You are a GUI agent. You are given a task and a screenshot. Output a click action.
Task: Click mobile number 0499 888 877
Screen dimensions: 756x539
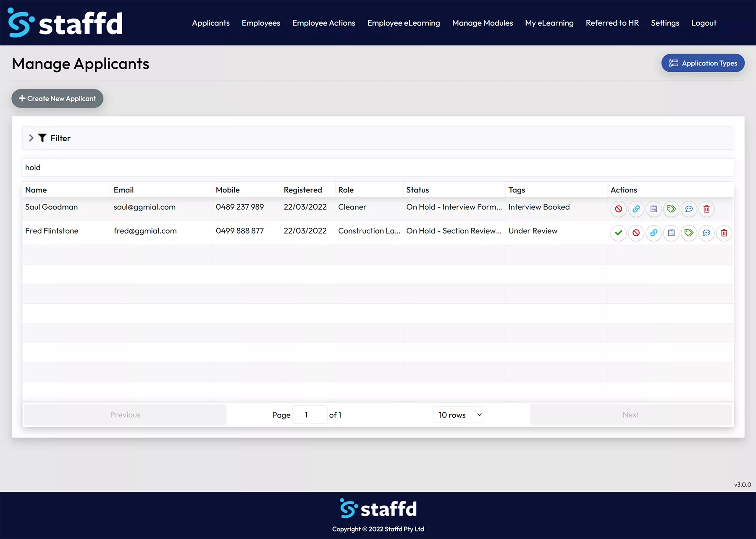coord(240,231)
